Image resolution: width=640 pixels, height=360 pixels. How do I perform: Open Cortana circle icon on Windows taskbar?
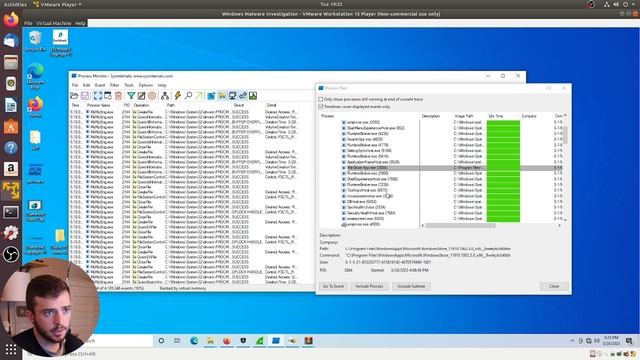point(161,341)
